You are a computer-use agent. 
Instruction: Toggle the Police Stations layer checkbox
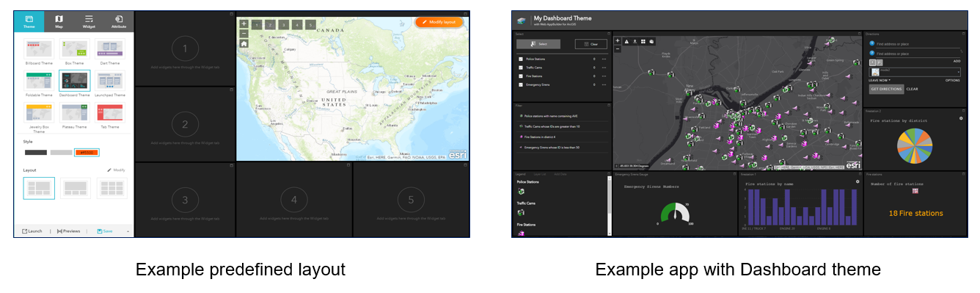point(521,59)
